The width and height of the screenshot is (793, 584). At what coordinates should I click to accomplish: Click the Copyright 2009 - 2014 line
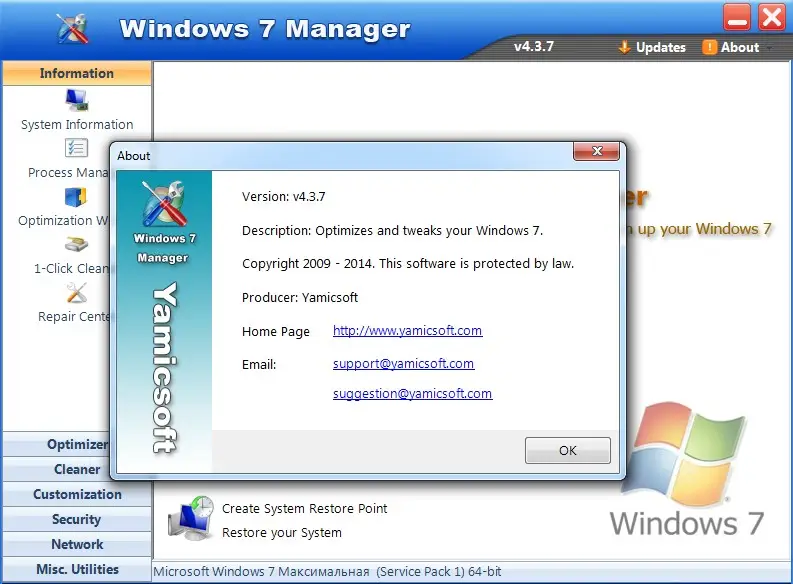point(408,263)
